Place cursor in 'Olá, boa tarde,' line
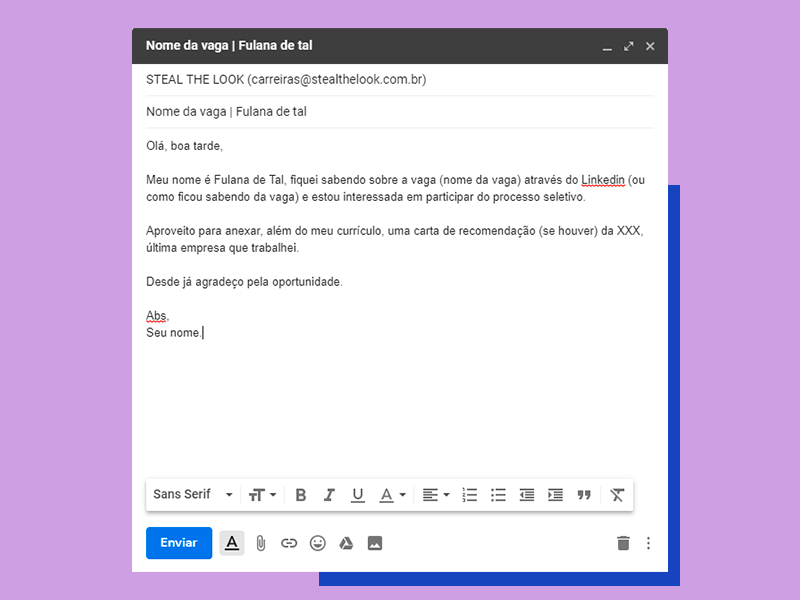800x600 pixels. [x=184, y=146]
